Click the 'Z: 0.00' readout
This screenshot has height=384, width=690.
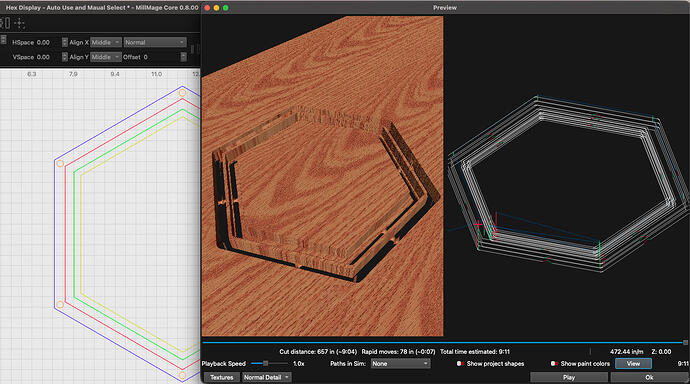coord(661,352)
